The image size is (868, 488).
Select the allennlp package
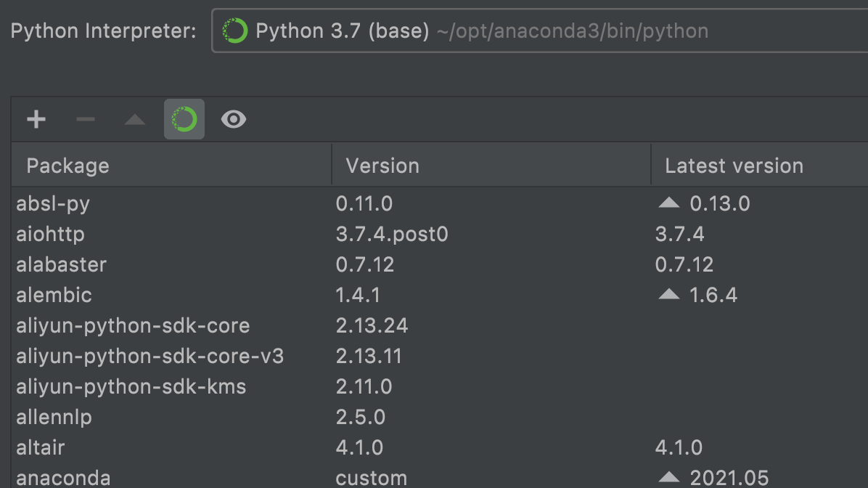pos(54,417)
